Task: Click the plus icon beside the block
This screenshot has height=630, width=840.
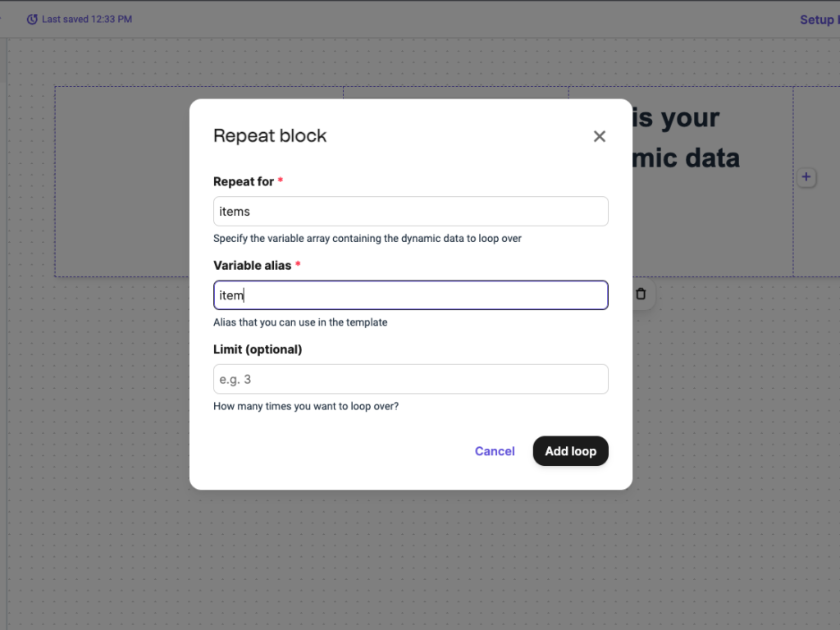Action: pos(806,177)
